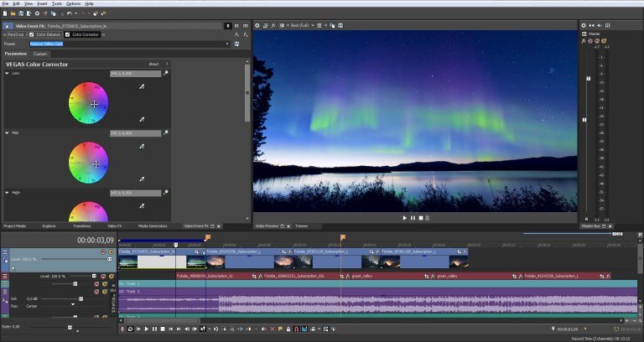Switch to Project Media tab
Viewport: 644px width, 342px height.
coord(14,226)
